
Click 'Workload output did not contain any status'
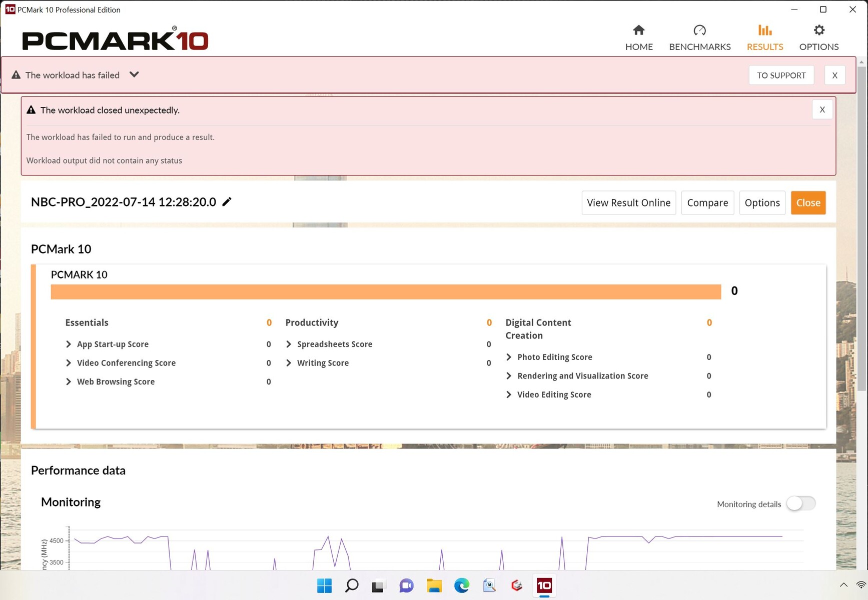[x=104, y=160]
